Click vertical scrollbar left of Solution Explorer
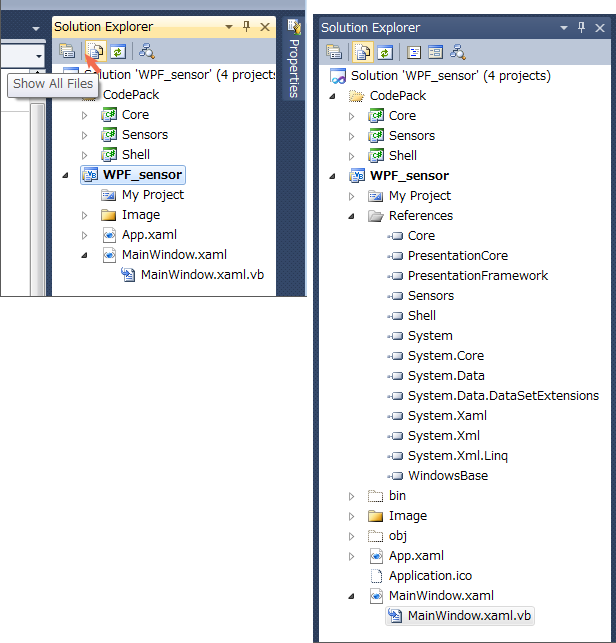 click(x=38, y=199)
